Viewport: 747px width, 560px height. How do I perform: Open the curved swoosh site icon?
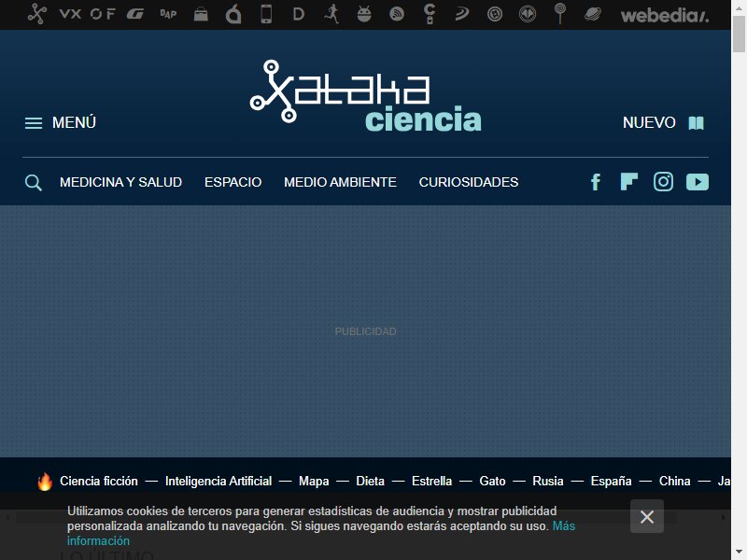click(x=461, y=14)
